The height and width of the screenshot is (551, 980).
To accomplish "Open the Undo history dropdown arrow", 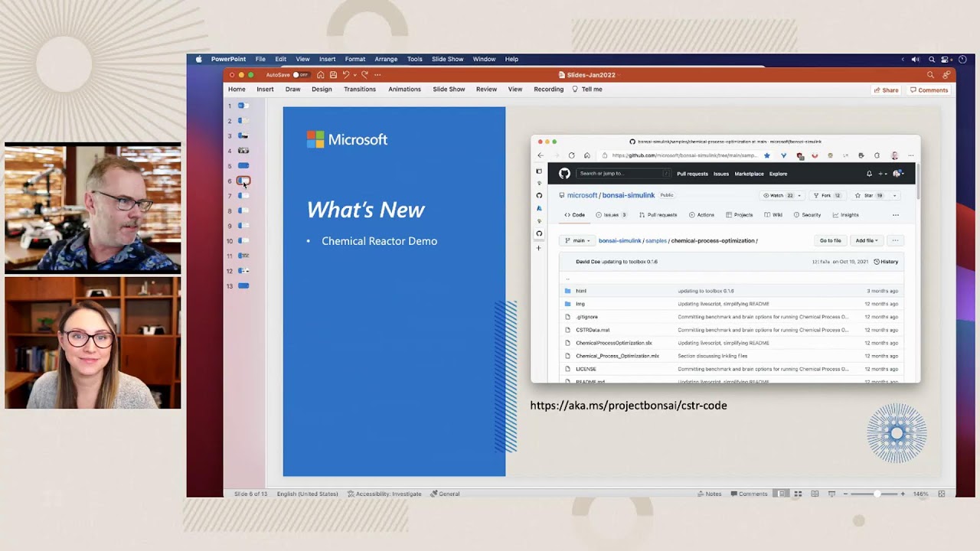I will tap(354, 75).
